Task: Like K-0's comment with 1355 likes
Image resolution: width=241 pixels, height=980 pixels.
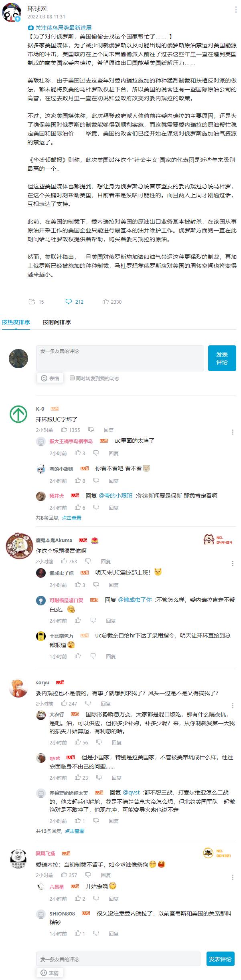Action: (x=64, y=430)
